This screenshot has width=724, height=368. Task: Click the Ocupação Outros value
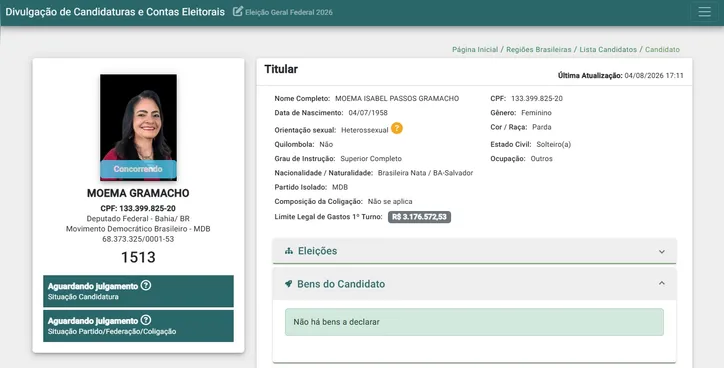click(542, 158)
